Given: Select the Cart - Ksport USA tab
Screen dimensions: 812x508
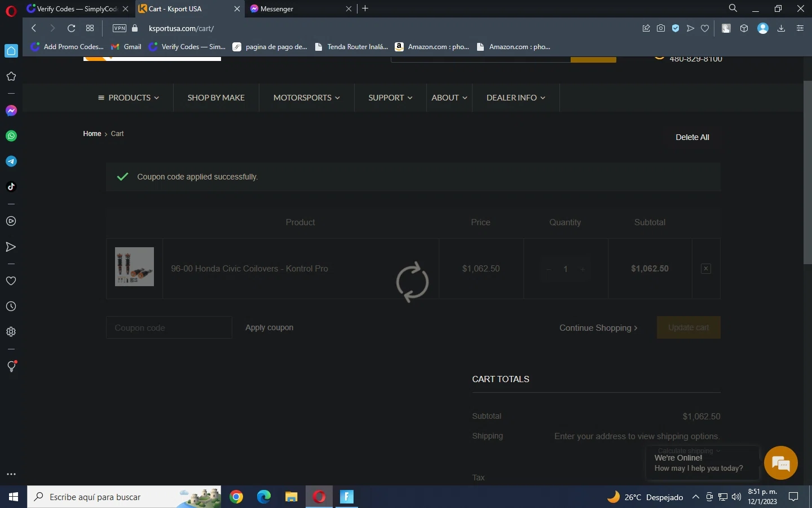Looking at the screenshot, I should [189, 8].
